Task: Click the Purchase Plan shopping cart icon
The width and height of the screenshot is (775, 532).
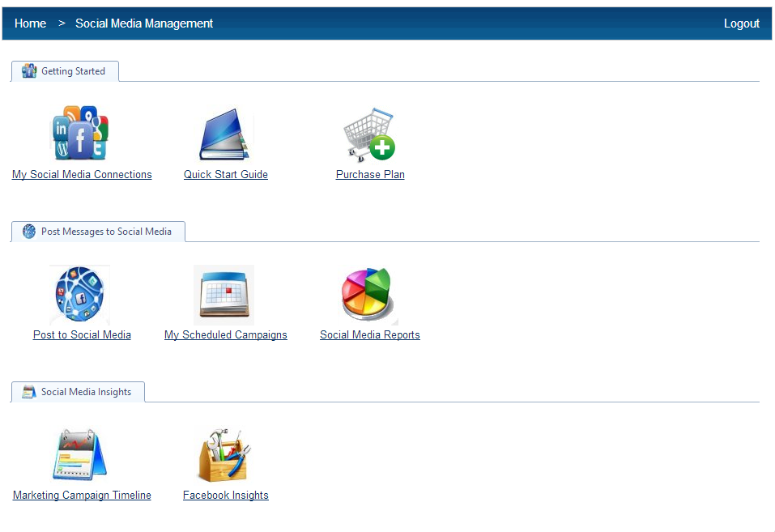Action: 369,135
